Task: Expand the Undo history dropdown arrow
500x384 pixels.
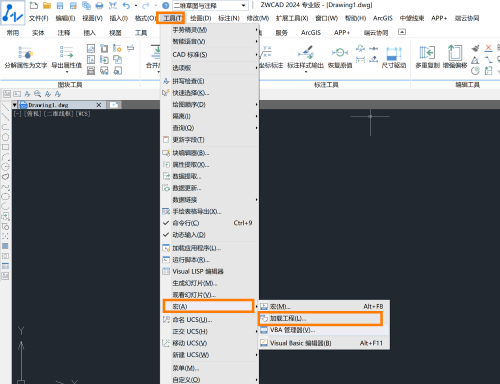Action: [136, 5]
